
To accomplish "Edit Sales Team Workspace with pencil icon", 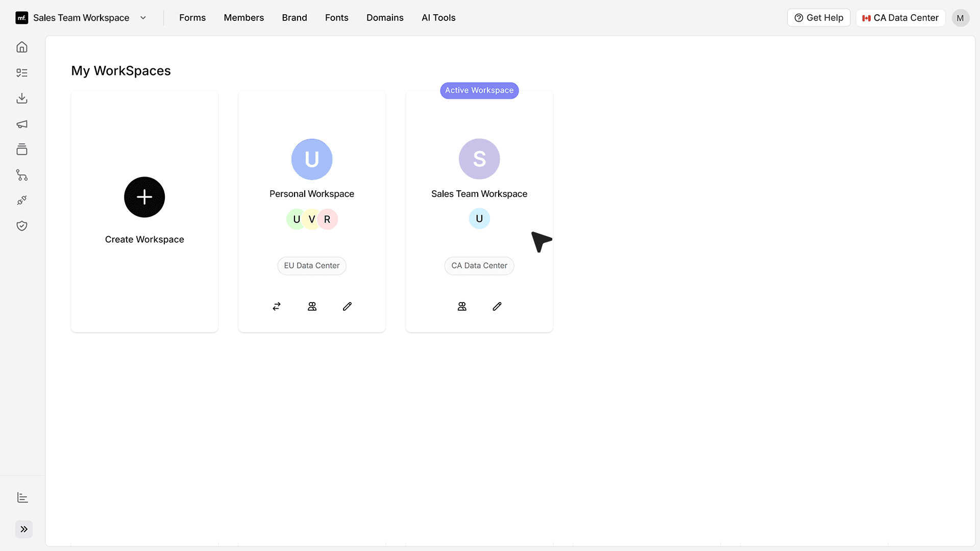I will point(497,306).
